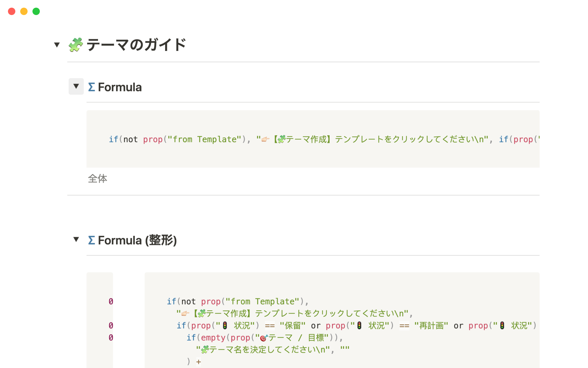Click the puzzle emoji before テーマ名を決定してください
The width and height of the screenshot is (588, 368).
tap(205, 350)
